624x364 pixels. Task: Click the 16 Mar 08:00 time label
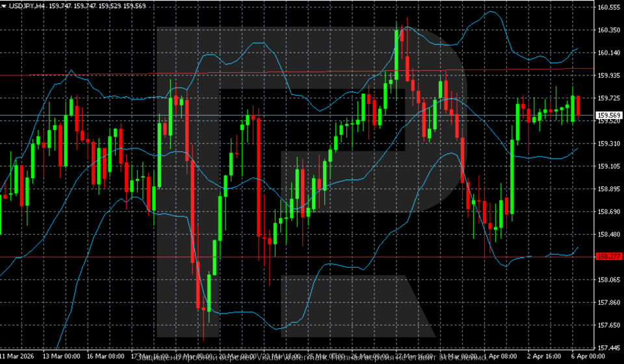[105, 357]
